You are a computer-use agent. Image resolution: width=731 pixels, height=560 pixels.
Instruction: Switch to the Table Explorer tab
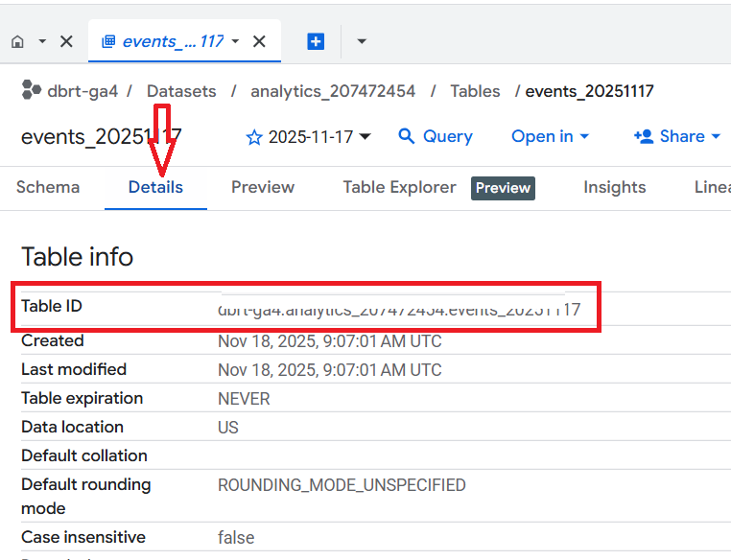[399, 187]
